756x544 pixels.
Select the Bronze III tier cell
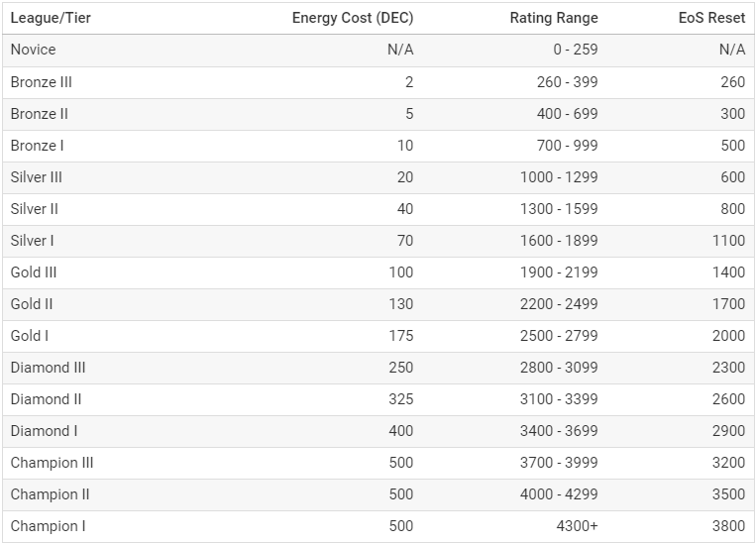click(x=42, y=82)
